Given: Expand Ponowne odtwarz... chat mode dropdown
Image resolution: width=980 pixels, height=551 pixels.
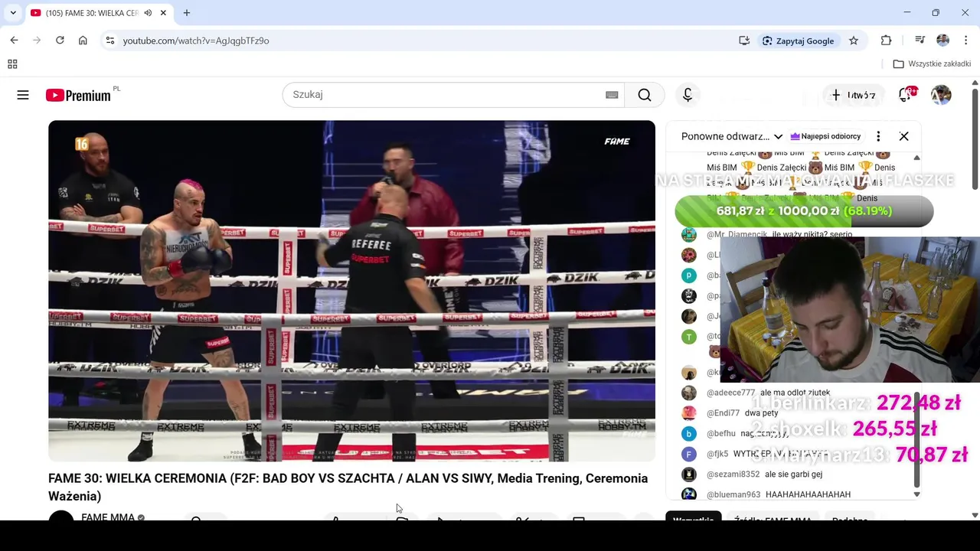Looking at the screenshot, I should [731, 136].
